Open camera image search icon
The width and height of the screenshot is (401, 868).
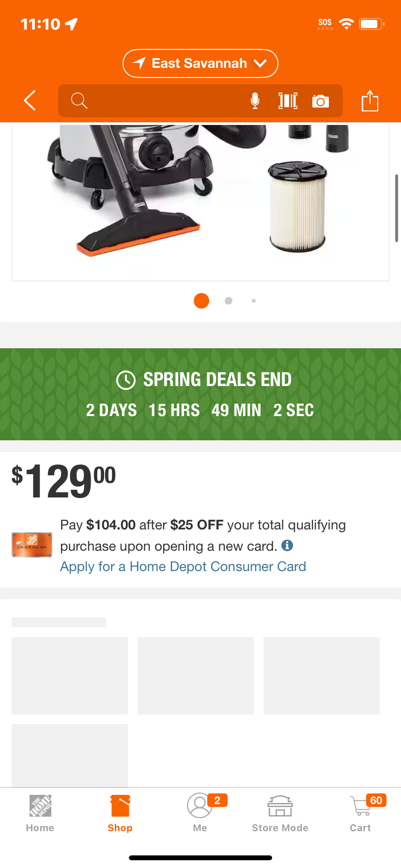click(321, 101)
